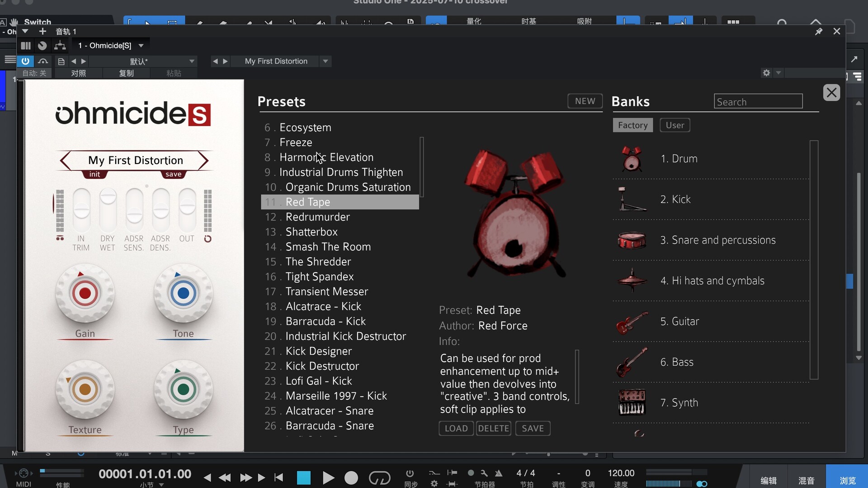Click the DELETE preset button
Screen dimensions: 868x488
tap(494, 428)
